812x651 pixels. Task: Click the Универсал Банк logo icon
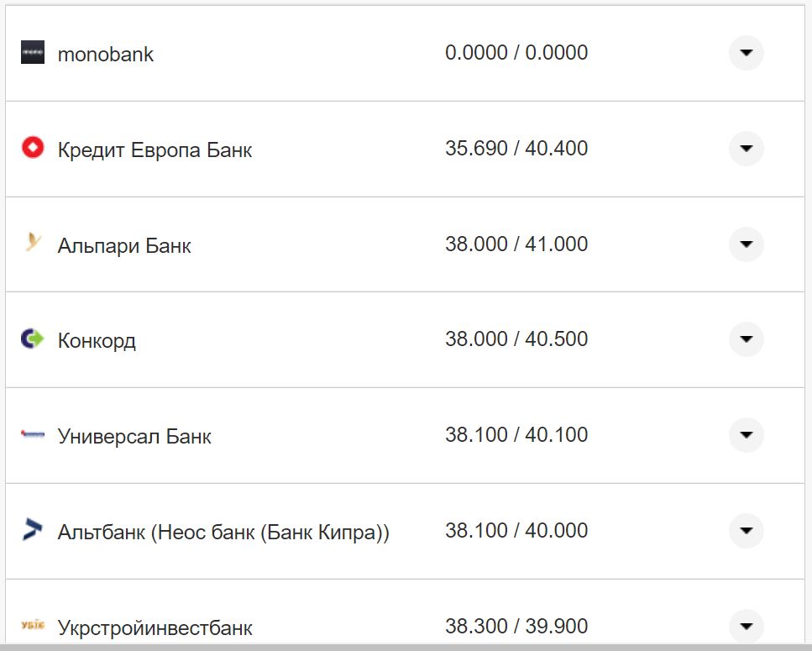click(33, 434)
